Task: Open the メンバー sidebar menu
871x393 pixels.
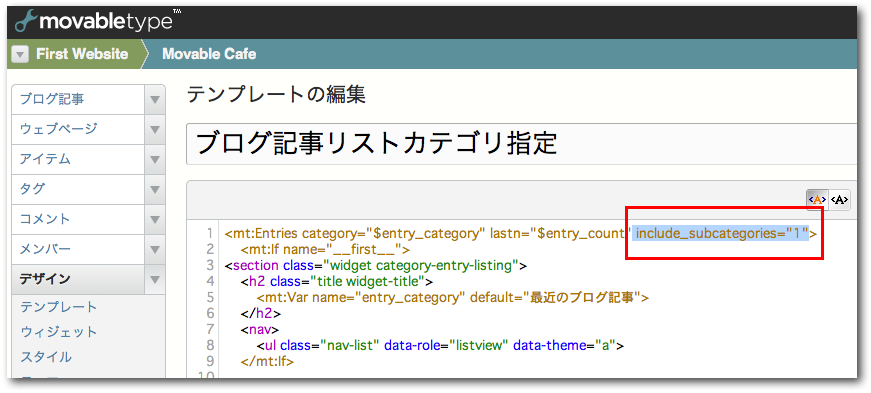Action: point(78,250)
